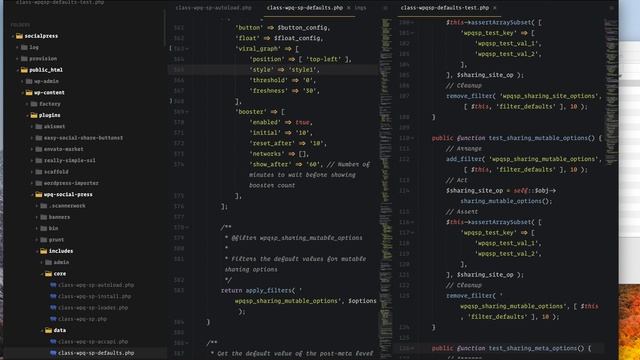This screenshot has height=360, width=640.
Task: Click the socialpress root folder icon
Action: pyautogui.click(x=19, y=36)
